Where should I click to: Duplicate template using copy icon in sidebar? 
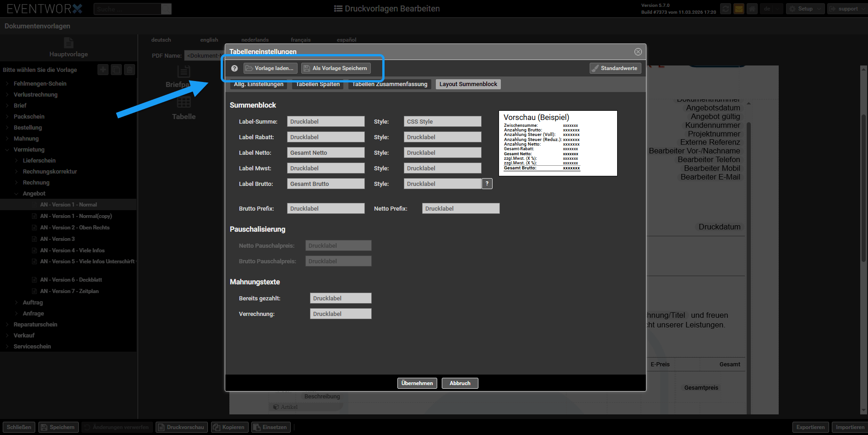pyautogui.click(x=117, y=70)
